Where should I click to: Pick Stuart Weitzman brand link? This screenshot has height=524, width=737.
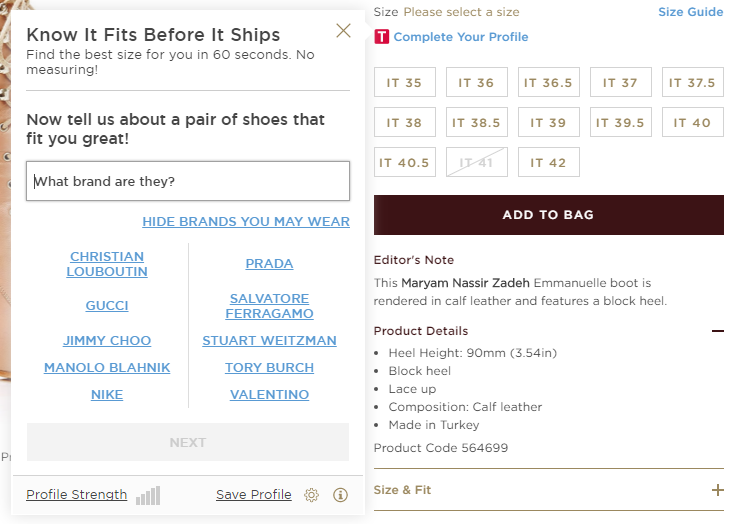pos(269,341)
